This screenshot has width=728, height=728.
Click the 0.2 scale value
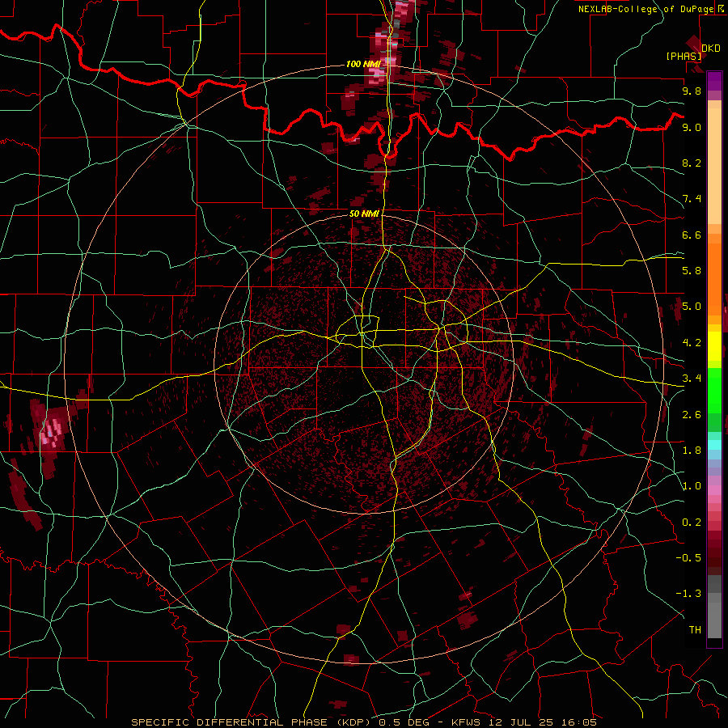coord(692,523)
